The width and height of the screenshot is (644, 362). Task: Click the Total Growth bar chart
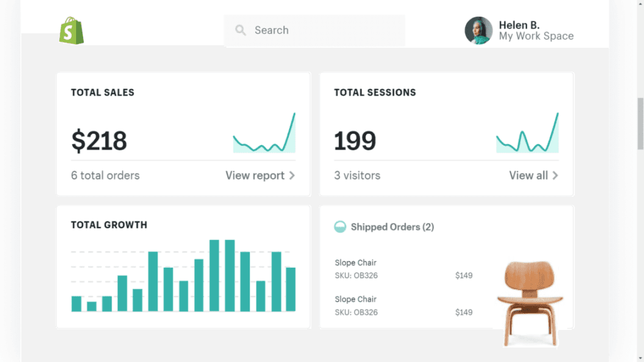(182, 277)
